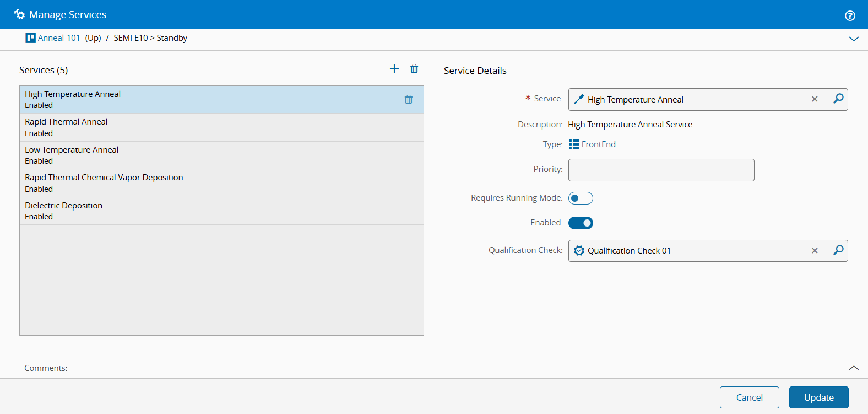Click the Manage Services gear icon
868x414 pixels.
[x=20, y=14]
